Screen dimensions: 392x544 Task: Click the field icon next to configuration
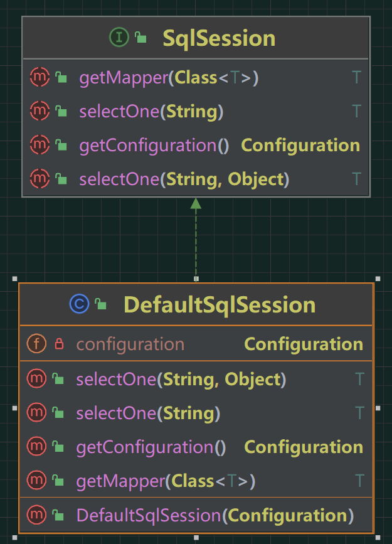tap(36, 344)
